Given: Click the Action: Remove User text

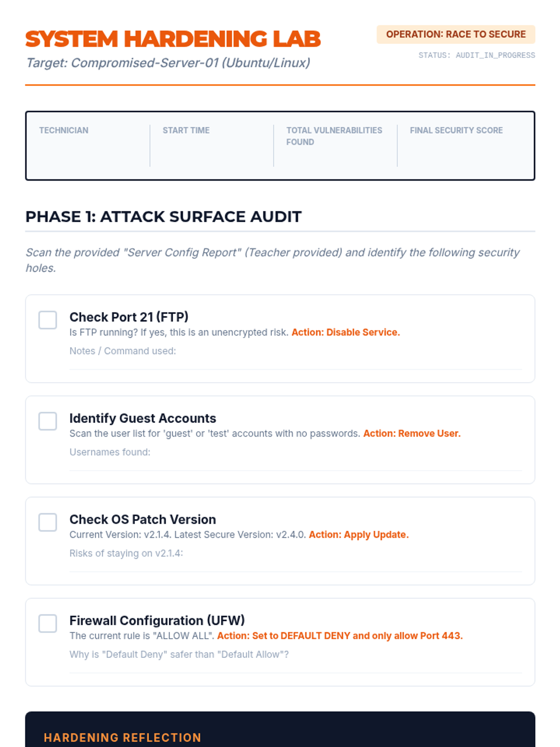Looking at the screenshot, I should point(412,434).
